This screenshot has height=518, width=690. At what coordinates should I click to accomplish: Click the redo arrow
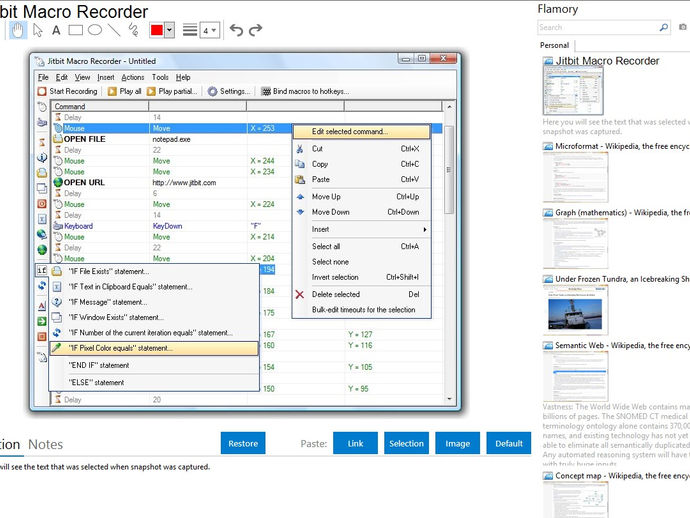pyautogui.click(x=255, y=30)
